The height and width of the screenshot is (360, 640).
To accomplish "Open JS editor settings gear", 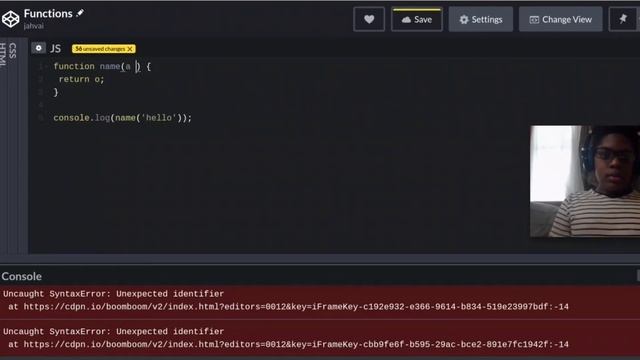I will coord(38,48).
